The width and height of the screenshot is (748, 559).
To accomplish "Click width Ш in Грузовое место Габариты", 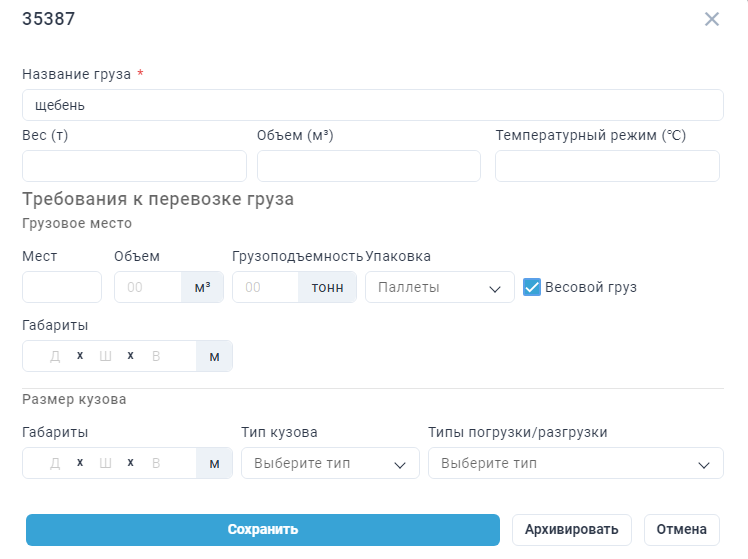I will [105, 356].
